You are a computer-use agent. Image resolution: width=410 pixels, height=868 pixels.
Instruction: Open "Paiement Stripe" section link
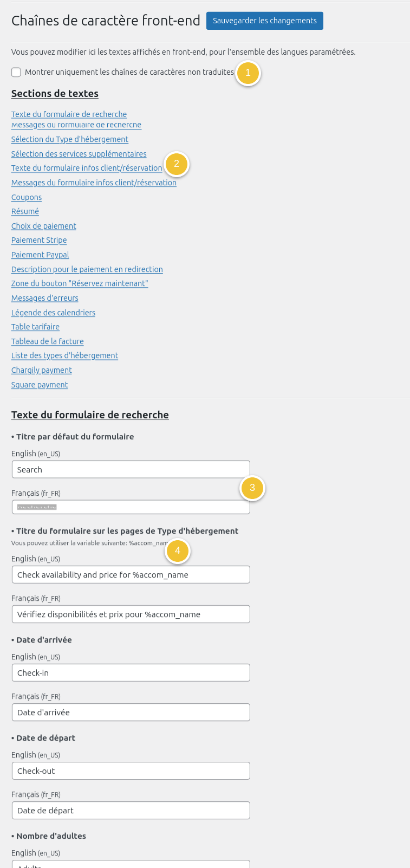coord(39,240)
